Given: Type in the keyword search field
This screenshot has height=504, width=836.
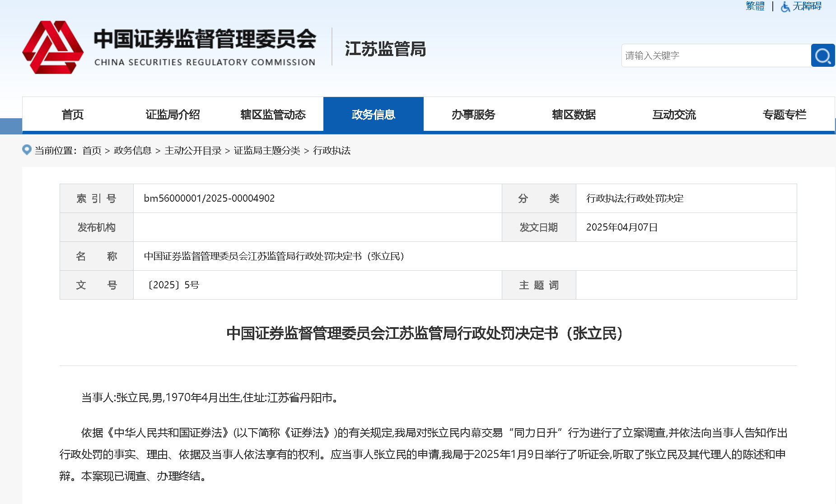Looking at the screenshot, I should coord(715,55).
